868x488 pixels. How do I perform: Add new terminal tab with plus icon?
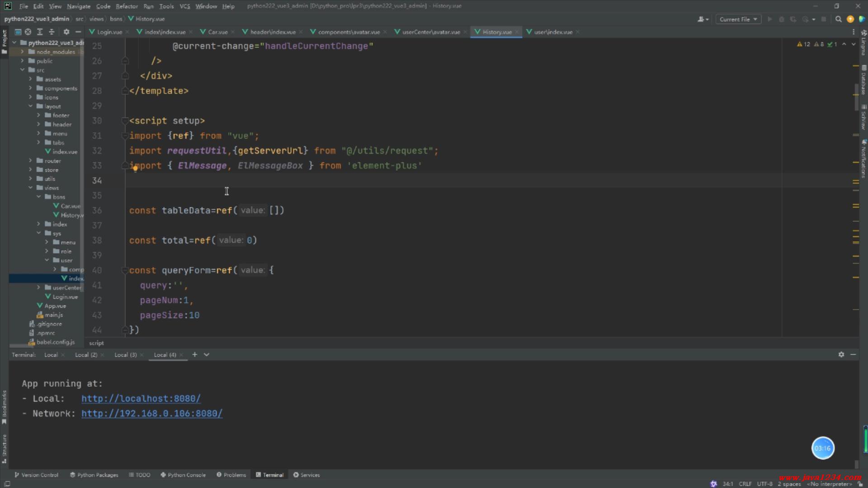coord(195,355)
